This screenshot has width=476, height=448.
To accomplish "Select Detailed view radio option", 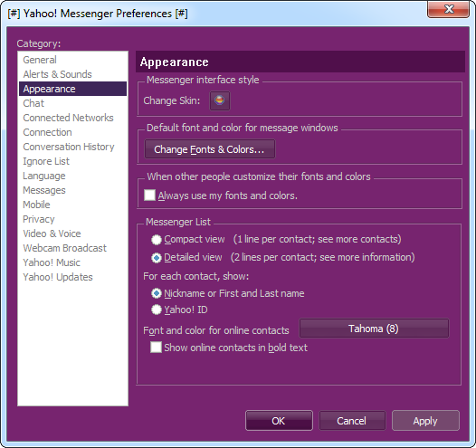I will click(157, 258).
